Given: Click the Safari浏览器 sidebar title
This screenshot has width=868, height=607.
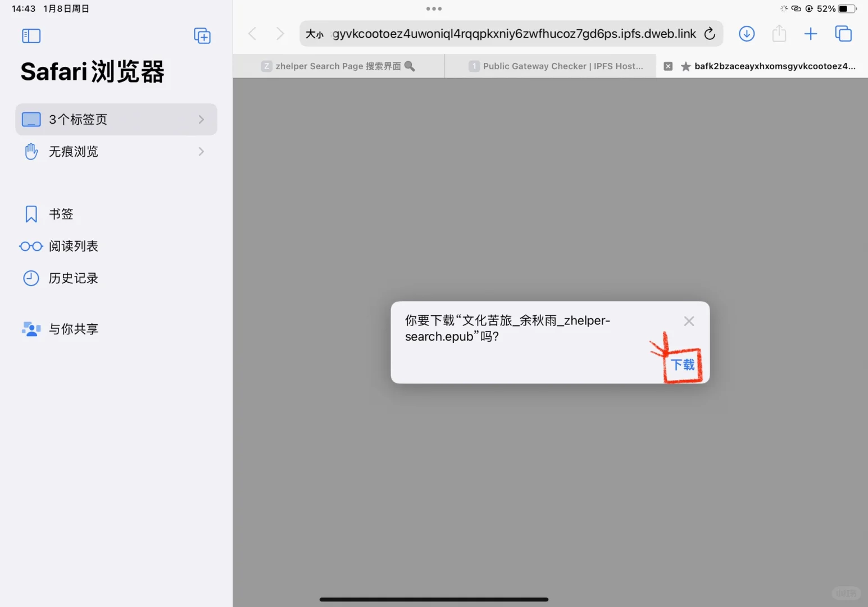Looking at the screenshot, I should point(93,72).
